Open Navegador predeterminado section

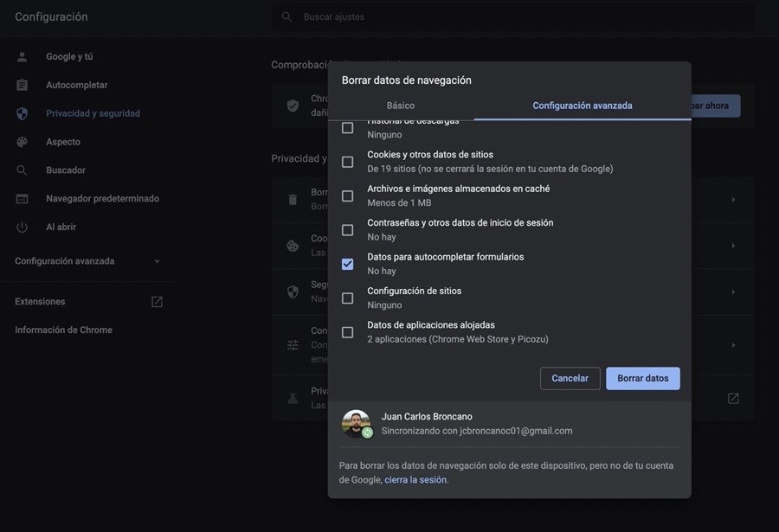pyautogui.click(x=102, y=199)
